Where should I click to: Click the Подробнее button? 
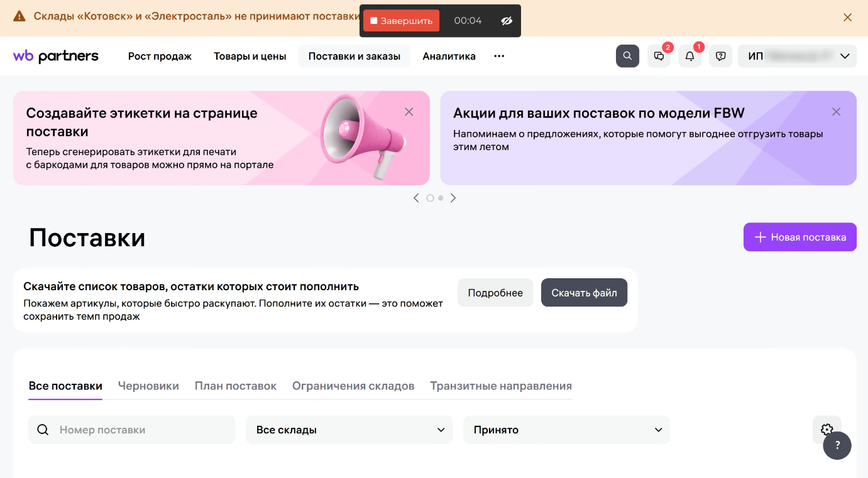(x=495, y=293)
